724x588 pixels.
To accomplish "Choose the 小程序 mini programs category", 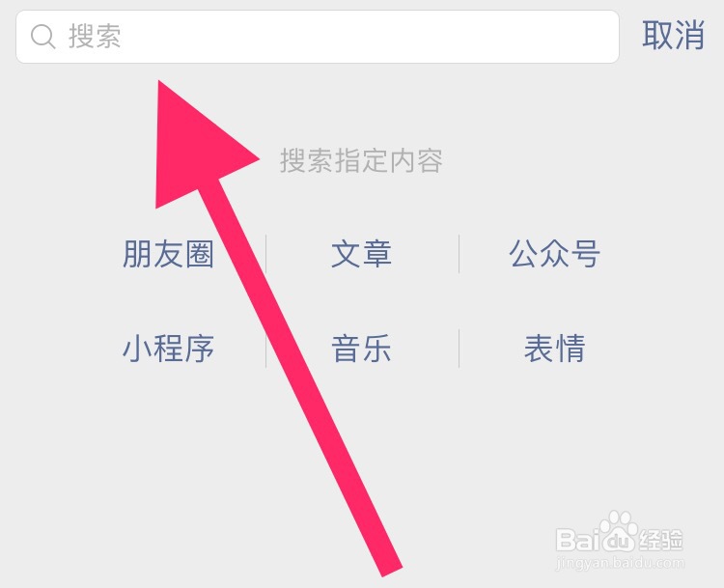I will click(x=168, y=349).
